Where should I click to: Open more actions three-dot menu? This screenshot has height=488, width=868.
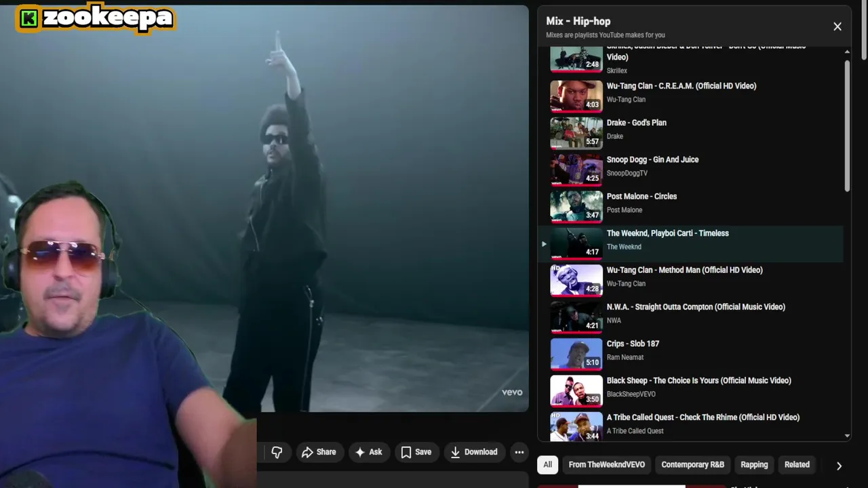[x=519, y=452]
